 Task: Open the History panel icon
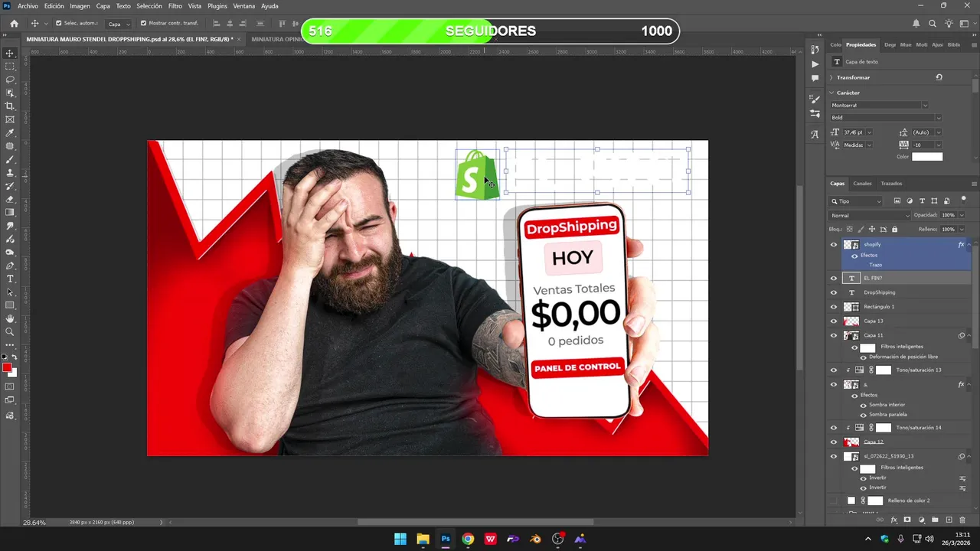point(815,50)
